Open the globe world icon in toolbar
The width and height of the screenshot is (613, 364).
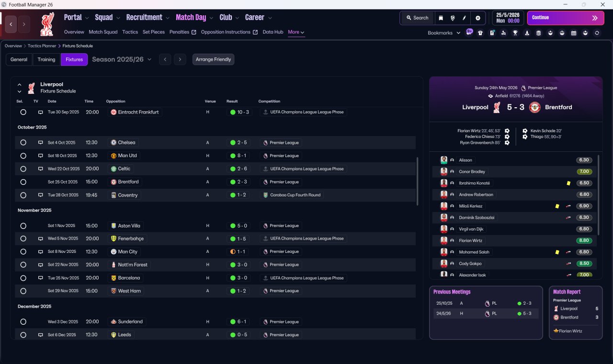tap(453, 18)
